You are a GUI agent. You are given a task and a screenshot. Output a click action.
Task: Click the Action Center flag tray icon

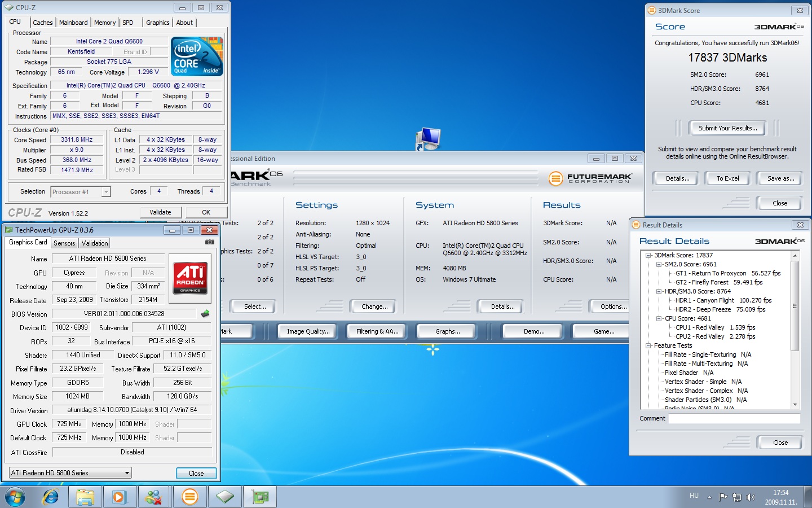723,497
